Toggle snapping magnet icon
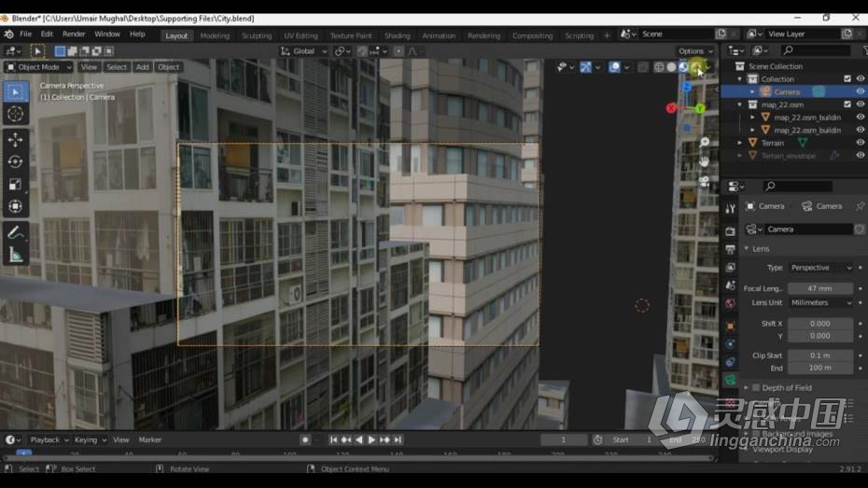This screenshot has height=488, width=868. 362,51
